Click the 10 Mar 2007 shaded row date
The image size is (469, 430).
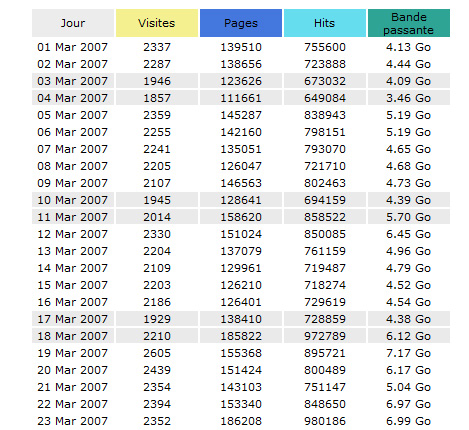point(73,200)
